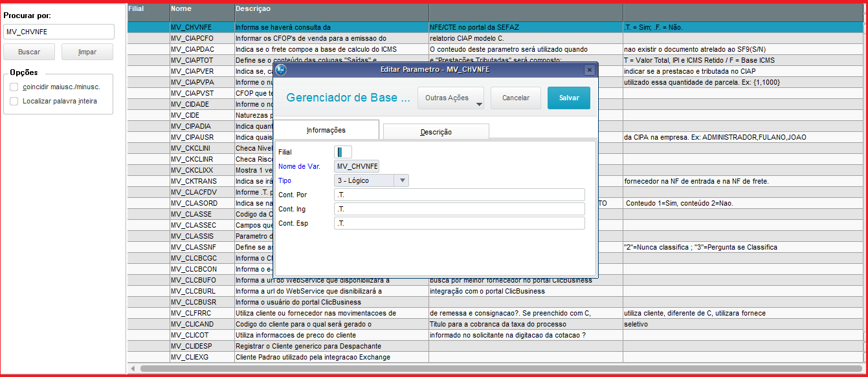
Task: Select the MV_CKCLINI row
Action: (495, 148)
